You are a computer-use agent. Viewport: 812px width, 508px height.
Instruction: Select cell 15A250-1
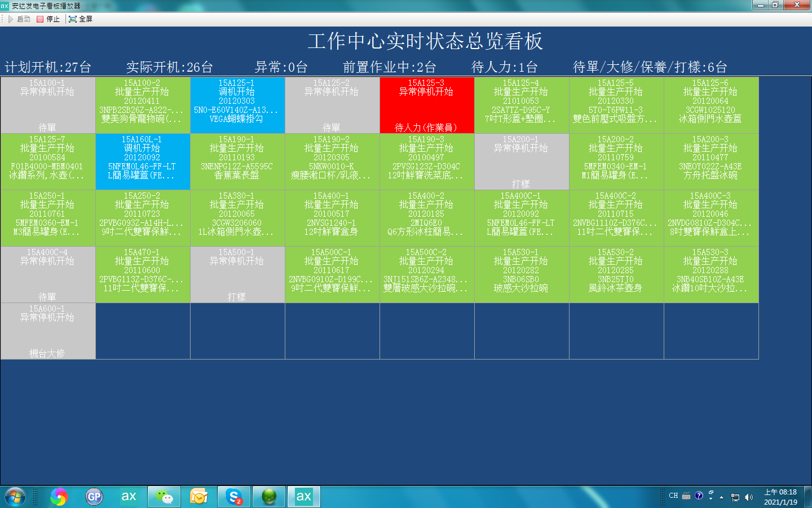pos(48,218)
